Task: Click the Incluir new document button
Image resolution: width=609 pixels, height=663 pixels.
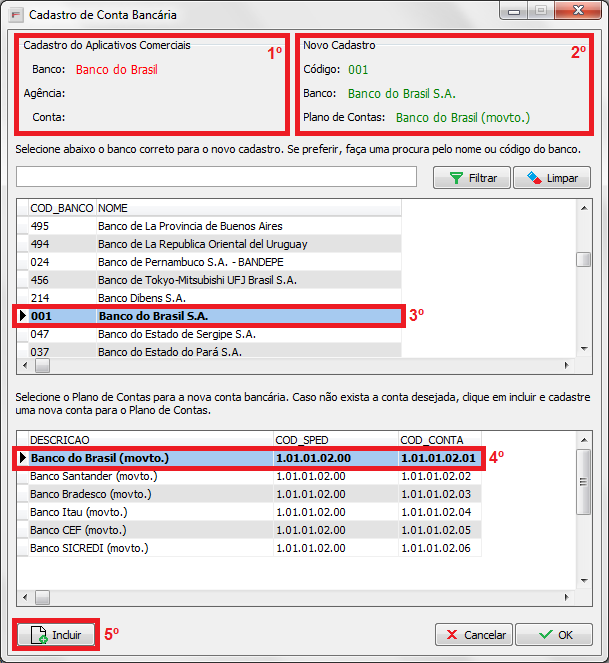Action: (57, 635)
